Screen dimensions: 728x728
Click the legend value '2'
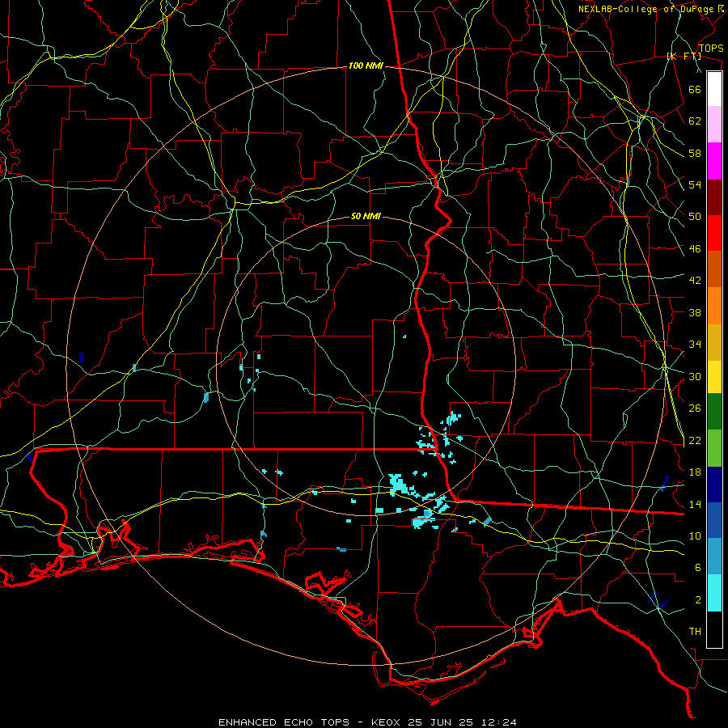pos(698,599)
